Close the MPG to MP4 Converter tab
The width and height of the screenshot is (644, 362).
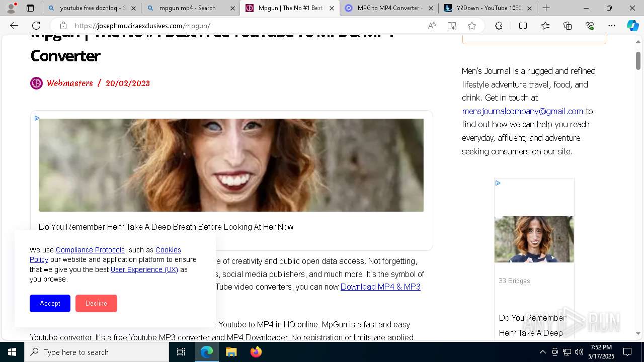431,8
